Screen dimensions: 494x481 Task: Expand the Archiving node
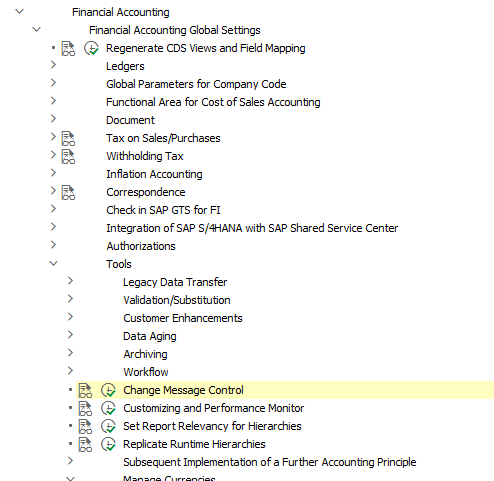(70, 353)
